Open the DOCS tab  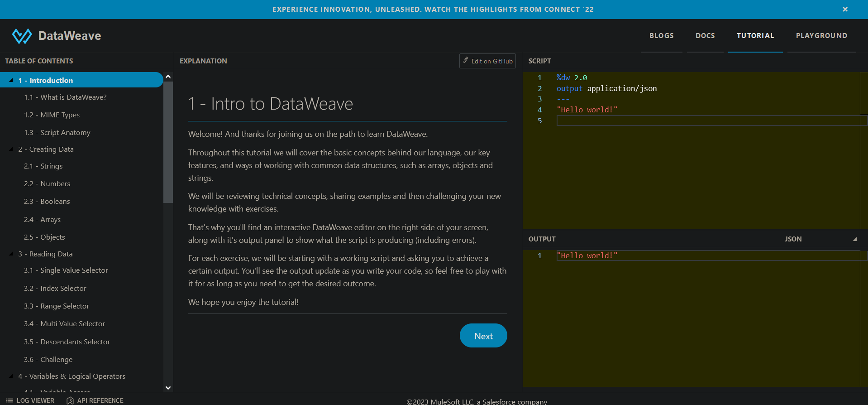[705, 35]
